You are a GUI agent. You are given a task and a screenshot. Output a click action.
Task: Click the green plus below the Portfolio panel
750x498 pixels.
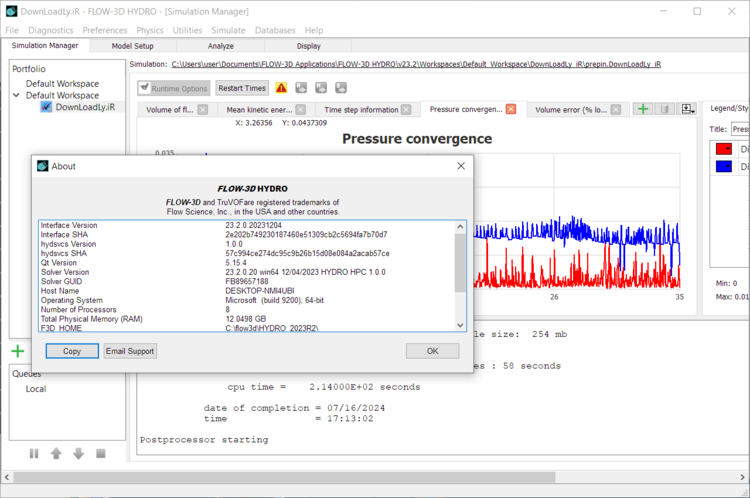(18, 351)
